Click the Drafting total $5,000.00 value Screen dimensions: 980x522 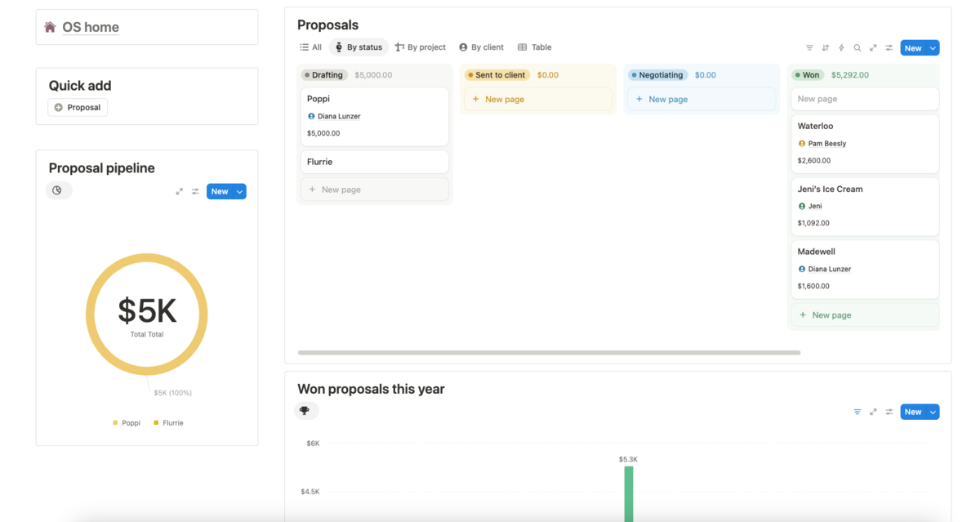373,75
